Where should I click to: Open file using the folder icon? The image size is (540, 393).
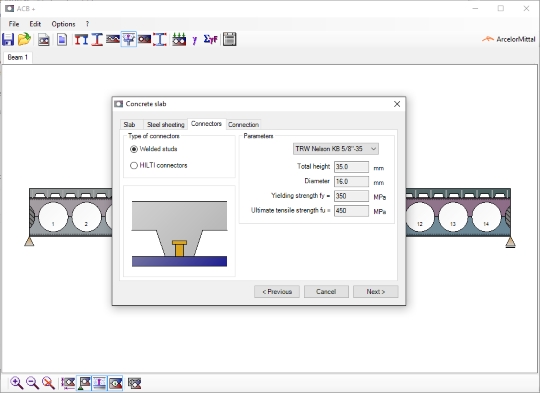tap(24, 39)
